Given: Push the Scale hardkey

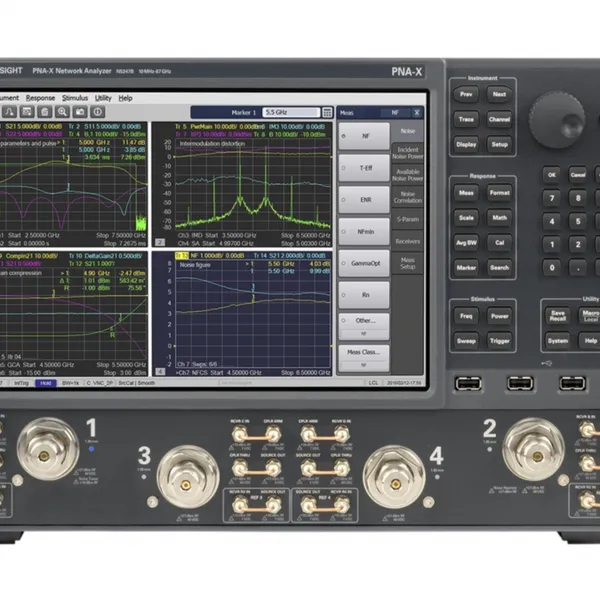Looking at the screenshot, I should 466,218.
